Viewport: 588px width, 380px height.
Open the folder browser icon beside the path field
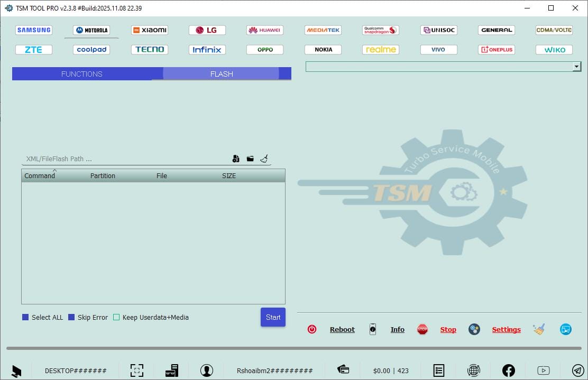pos(250,158)
